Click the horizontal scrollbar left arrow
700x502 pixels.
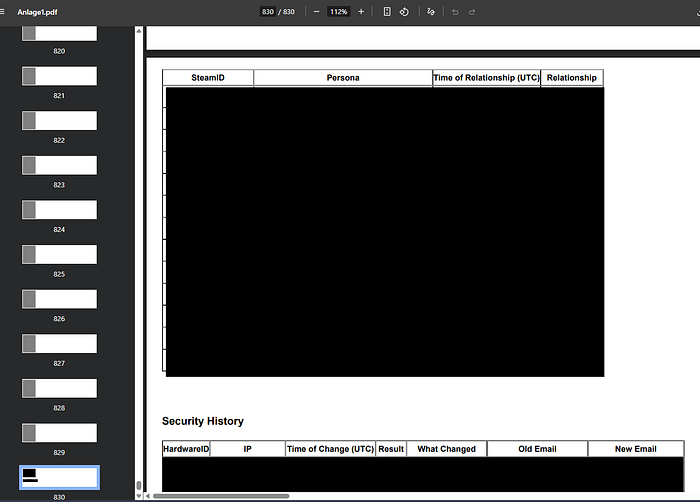point(148,496)
